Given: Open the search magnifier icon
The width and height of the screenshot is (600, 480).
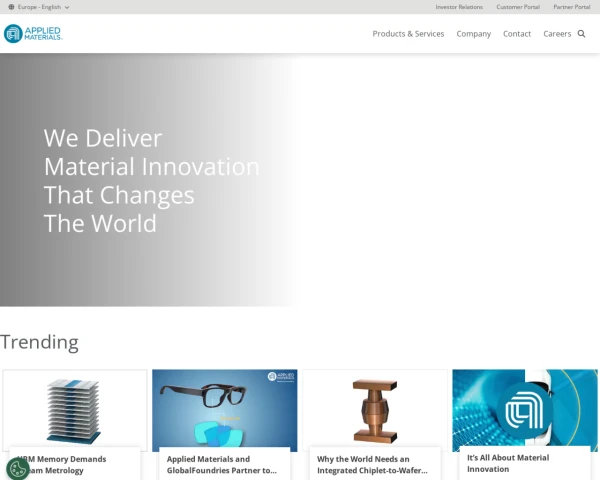Looking at the screenshot, I should pyautogui.click(x=581, y=34).
